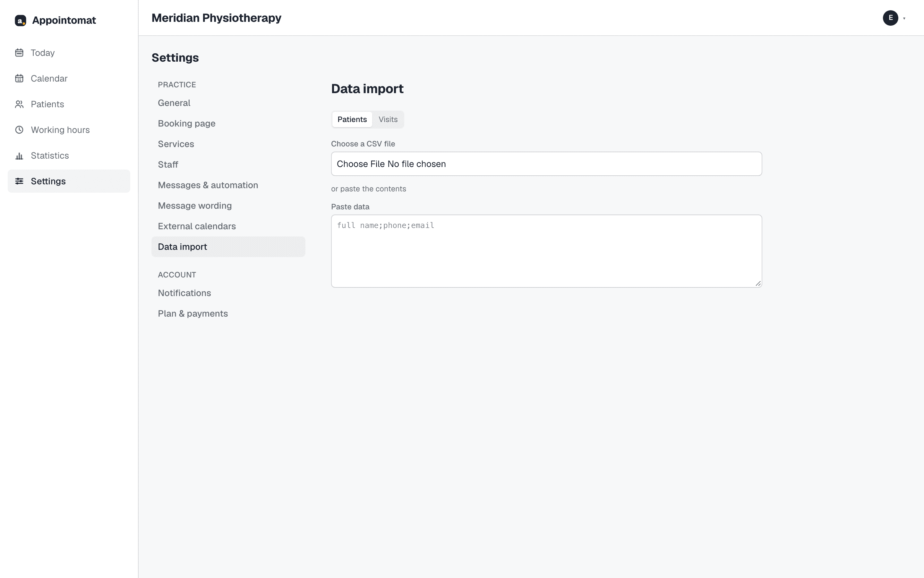Click the Paste data textarea resize handle

pos(758,283)
